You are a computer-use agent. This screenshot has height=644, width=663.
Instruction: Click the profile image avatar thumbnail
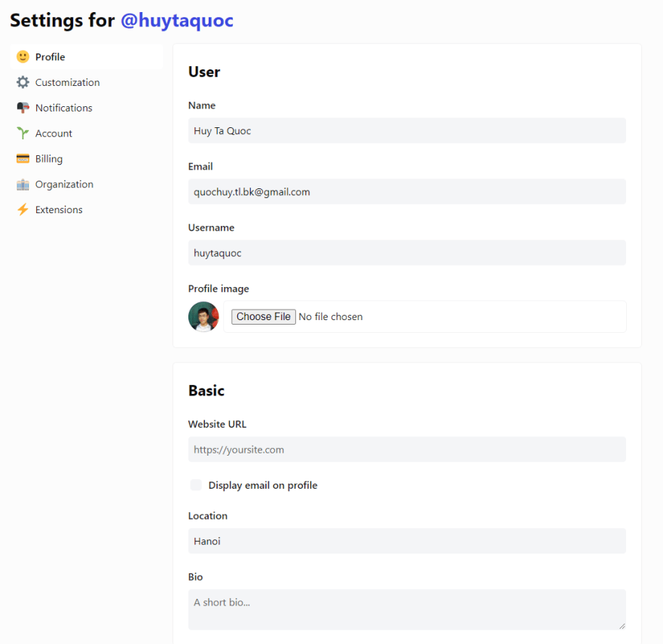(203, 316)
